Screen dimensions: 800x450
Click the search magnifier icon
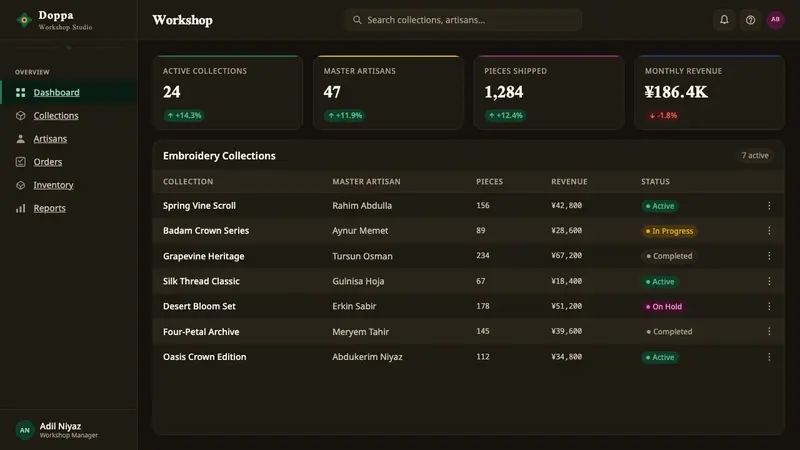(357, 20)
